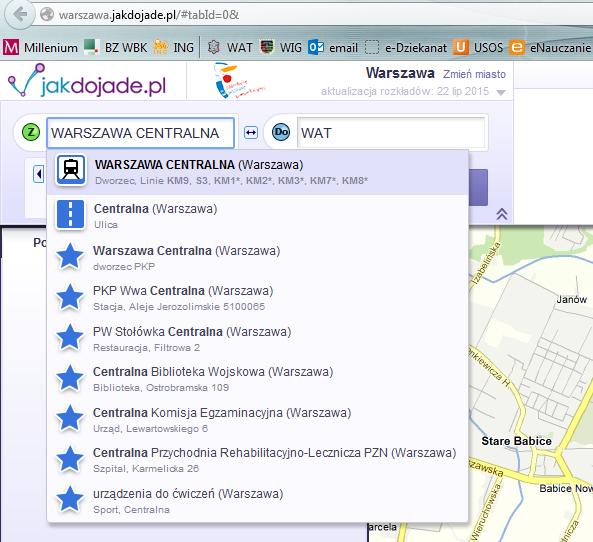The height and width of the screenshot is (542, 593).
Task: Select Centralna Przychodnia Rehabilitacyjno-Lecznicza PZN suggestion
Action: pyautogui.click(x=258, y=460)
